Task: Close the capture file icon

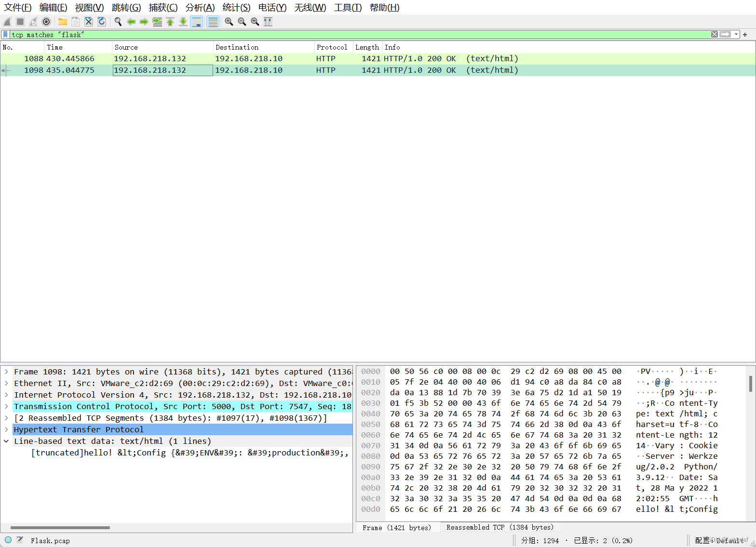Action: (x=89, y=22)
